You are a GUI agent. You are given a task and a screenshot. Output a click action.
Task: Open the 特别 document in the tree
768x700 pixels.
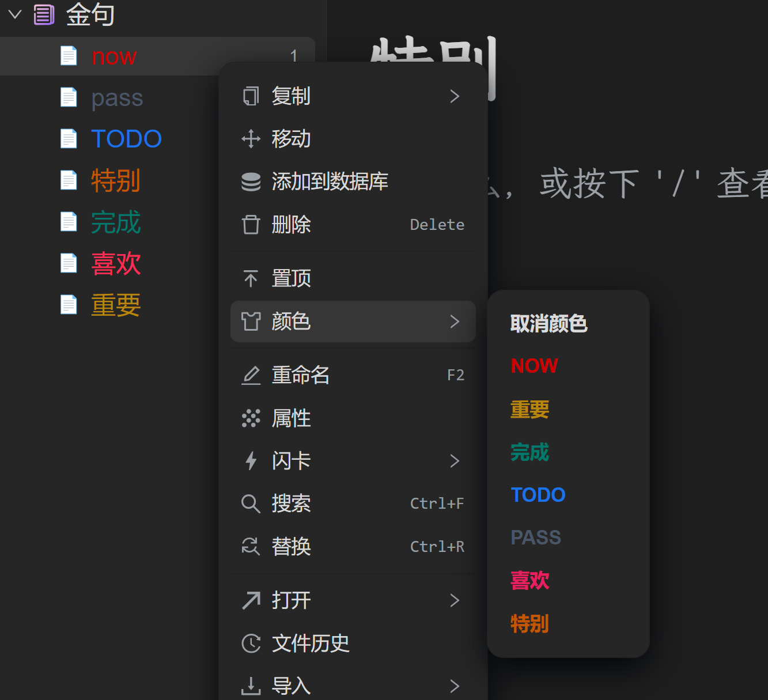pyautogui.click(x=116, y=180)
